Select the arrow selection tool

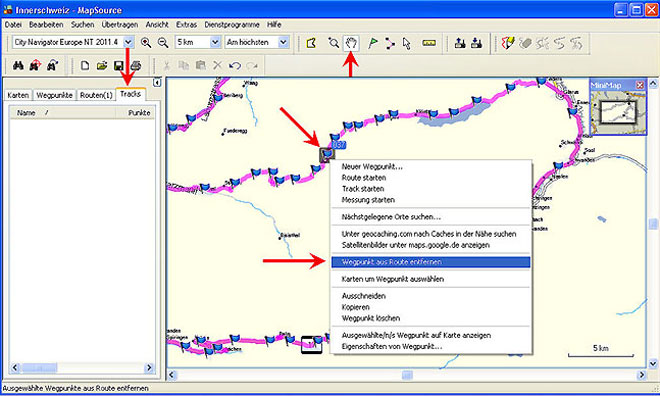pos(407,43)
